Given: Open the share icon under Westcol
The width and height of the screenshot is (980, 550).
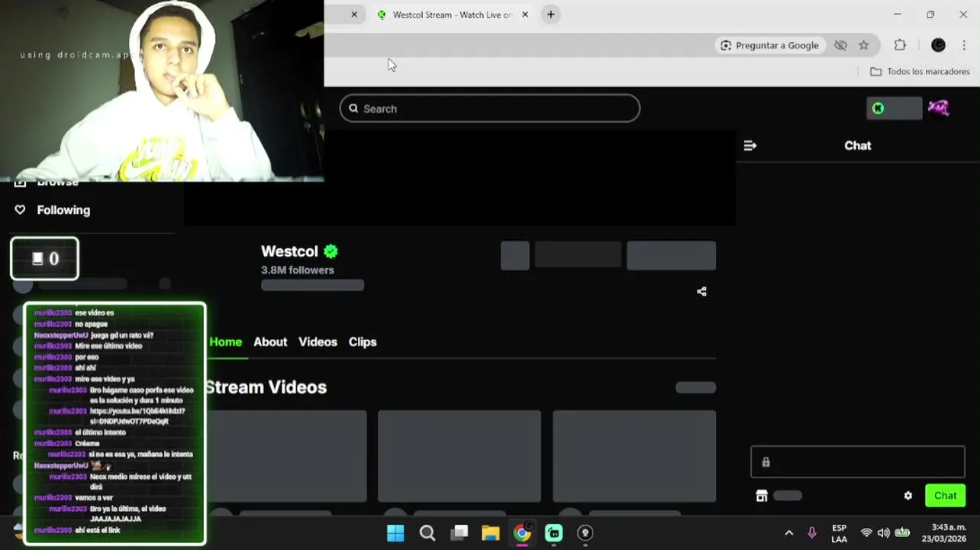Looking at the screenshot, I should coord(701,291).
